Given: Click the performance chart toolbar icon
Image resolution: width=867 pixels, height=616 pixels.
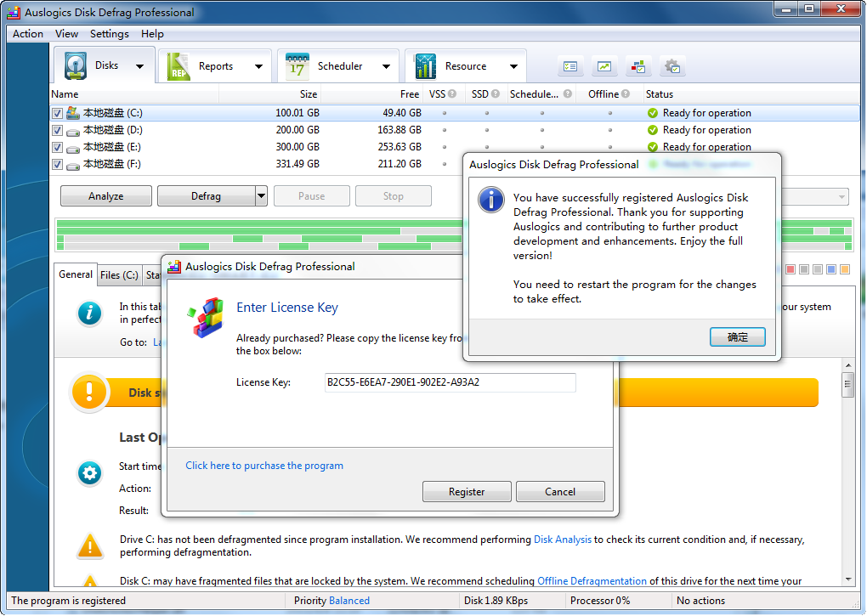Looking at the screenshot, I should point(604,66).
